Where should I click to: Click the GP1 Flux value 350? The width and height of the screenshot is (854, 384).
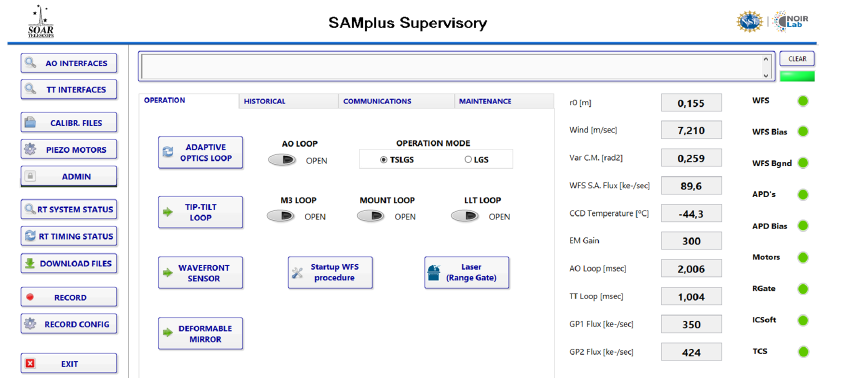[x=691, y=324]
